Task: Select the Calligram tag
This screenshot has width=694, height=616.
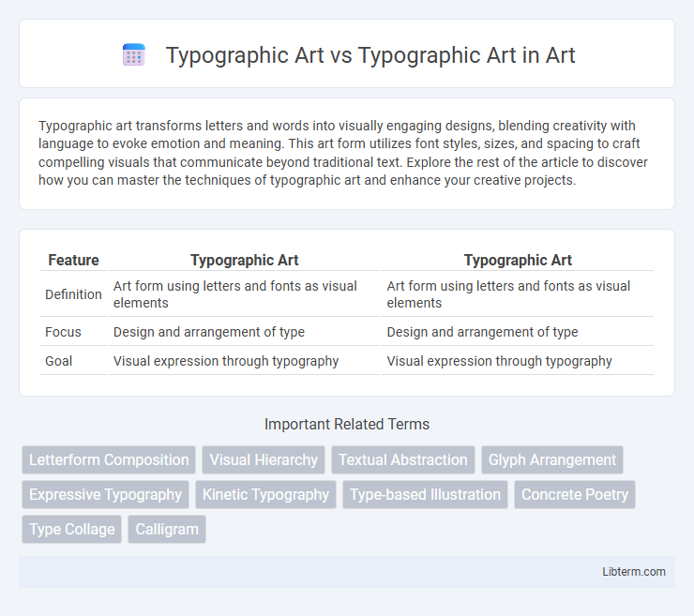Action: coord(167,529)
